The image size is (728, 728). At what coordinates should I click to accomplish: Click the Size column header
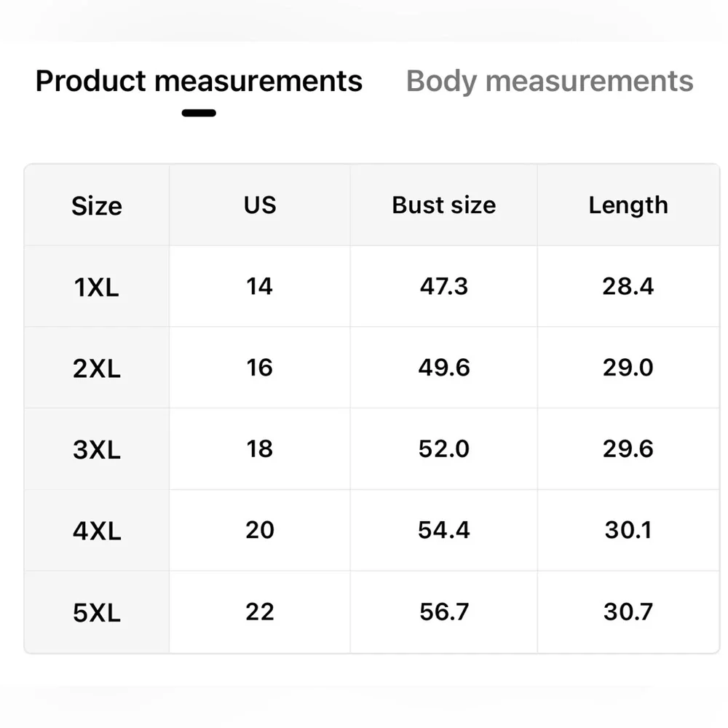coord(97,206)
